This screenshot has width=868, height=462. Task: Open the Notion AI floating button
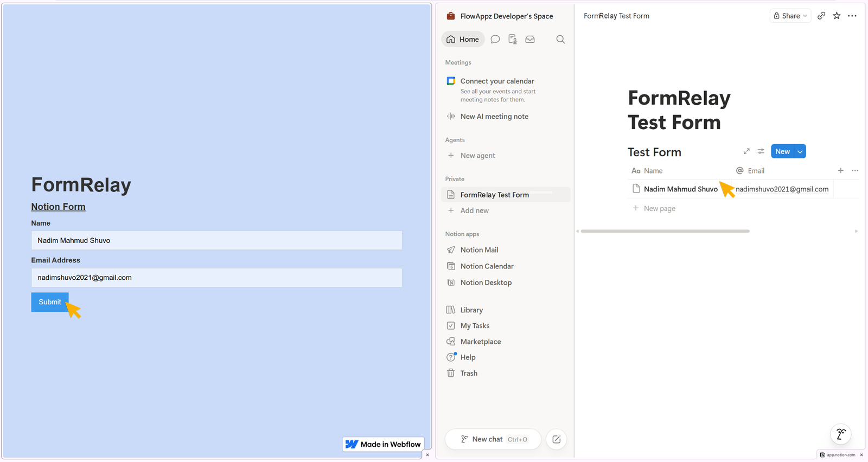[841, 434]
